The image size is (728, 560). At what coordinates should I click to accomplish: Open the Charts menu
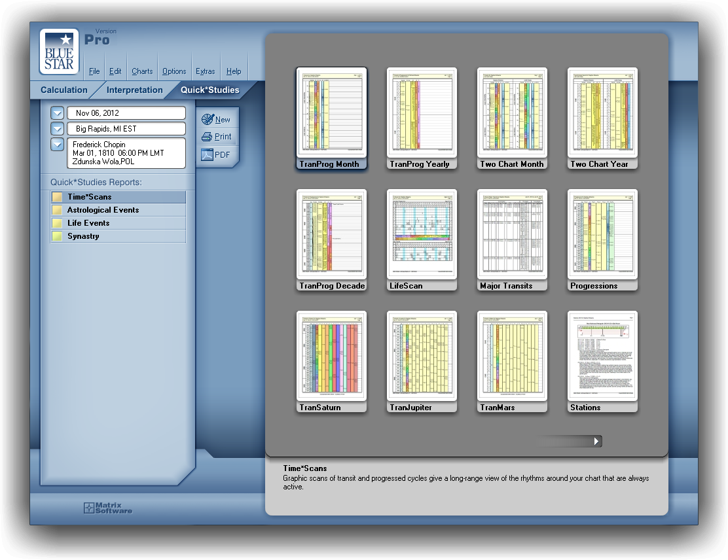click(x=142, y=71)
